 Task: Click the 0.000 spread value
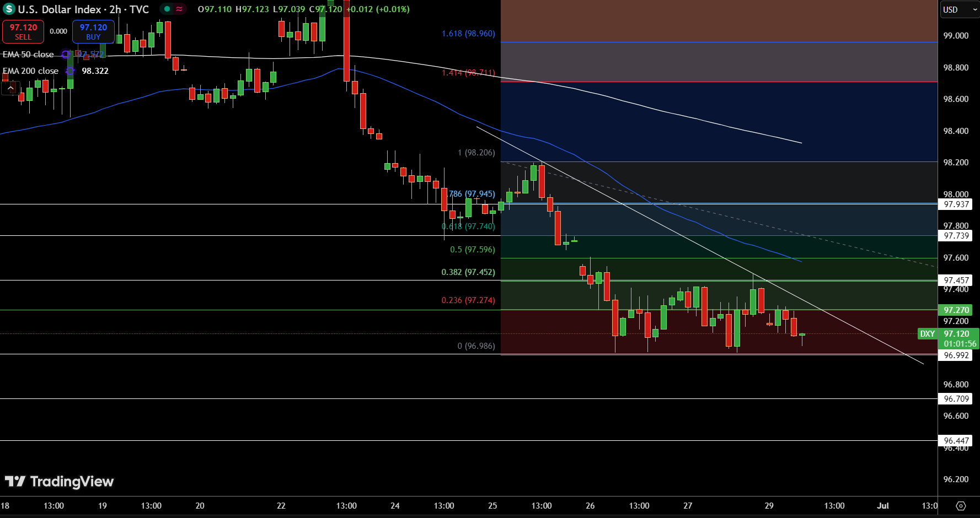(58, 31)
